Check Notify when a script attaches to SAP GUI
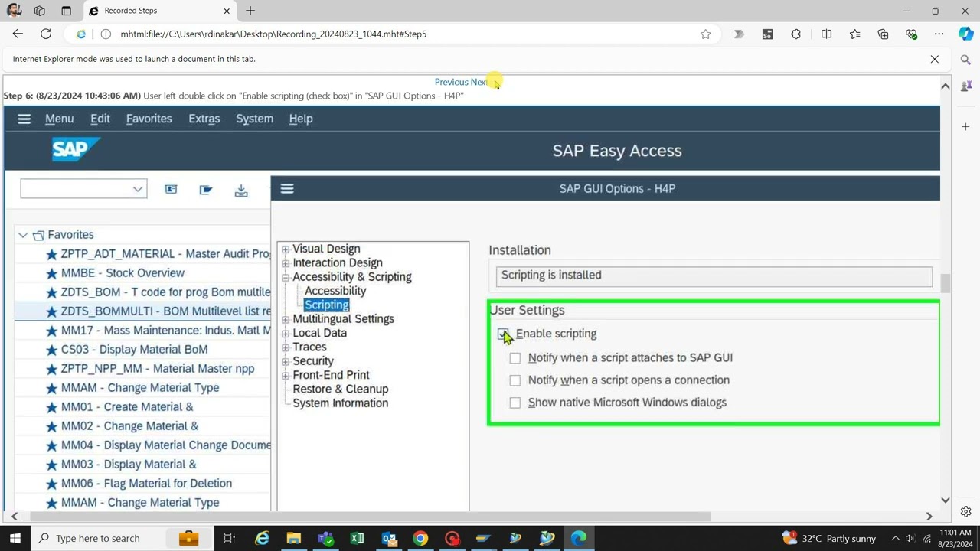 (x=515, y=357)
